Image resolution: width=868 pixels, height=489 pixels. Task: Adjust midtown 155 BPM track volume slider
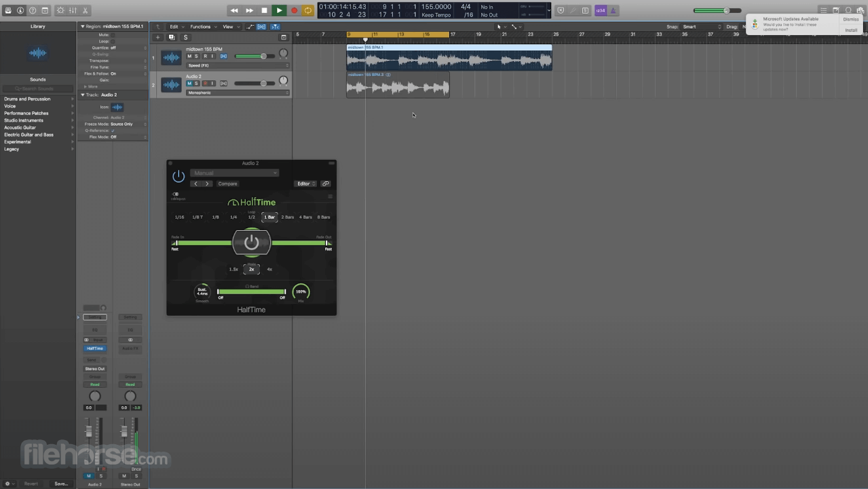click(x=253, y=56)
